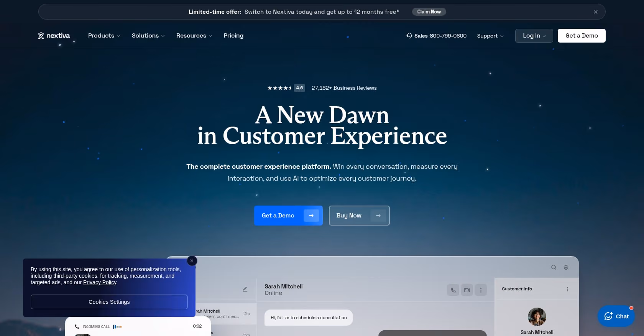
Task: Open the Resources menu
Action: click(x=194, y=36)
